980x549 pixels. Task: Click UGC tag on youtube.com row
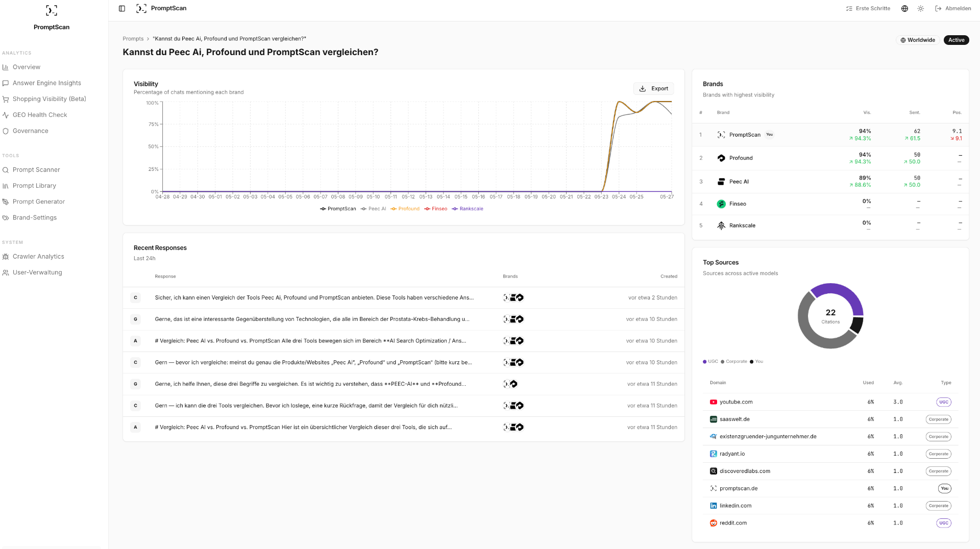coord(944,402)
